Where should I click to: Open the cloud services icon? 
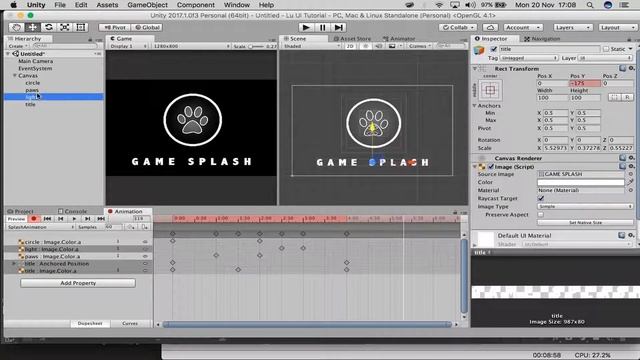coord(490,27)
